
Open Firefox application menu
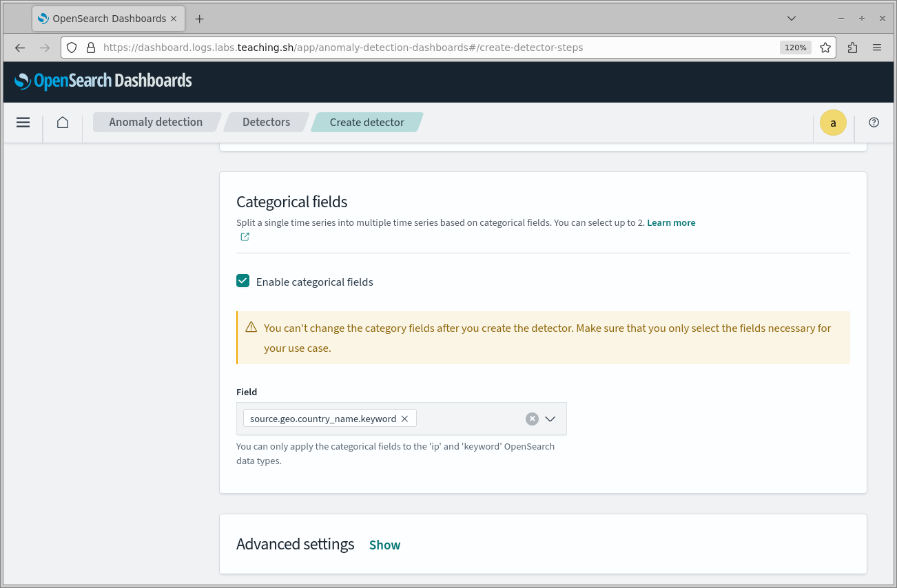point(877,48)
